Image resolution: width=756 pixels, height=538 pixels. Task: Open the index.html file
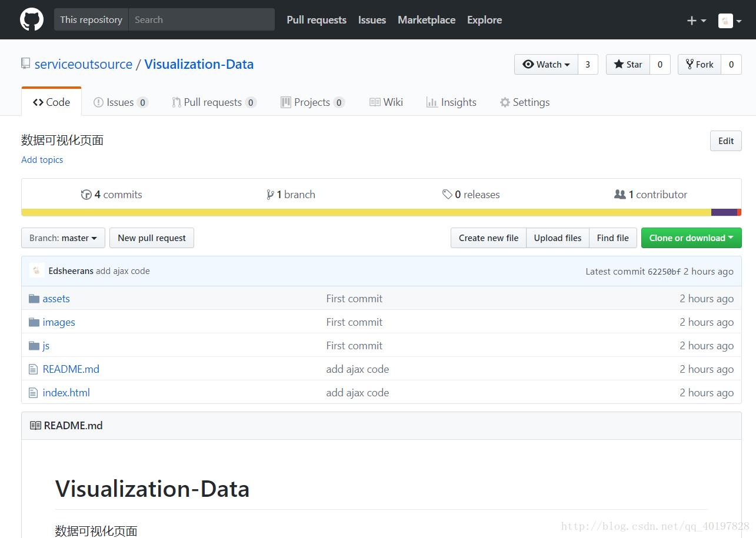66,393
